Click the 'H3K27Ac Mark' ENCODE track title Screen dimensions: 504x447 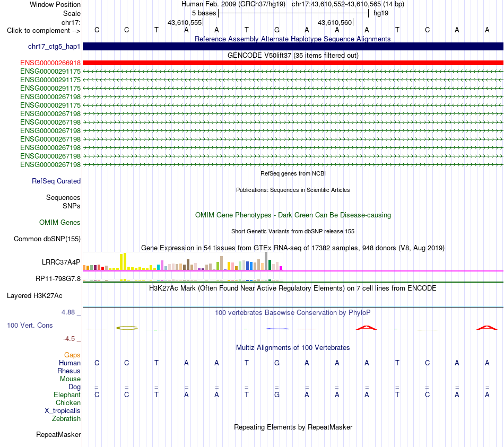point(293,288)
